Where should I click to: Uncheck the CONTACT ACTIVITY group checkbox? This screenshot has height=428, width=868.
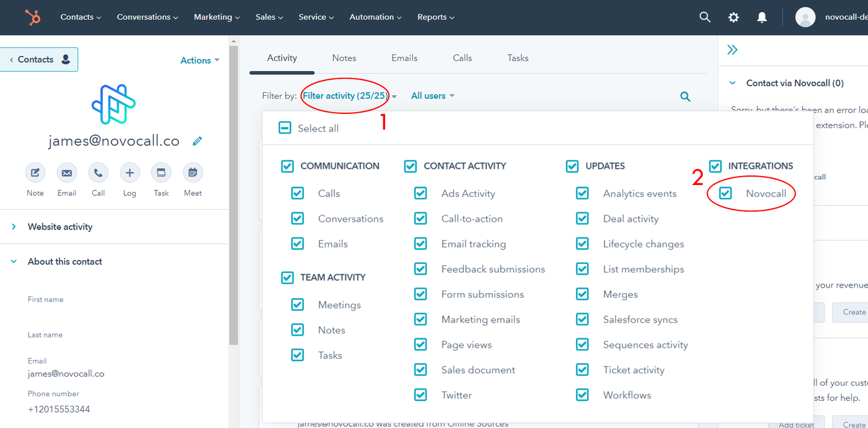(x=410, y=166)
